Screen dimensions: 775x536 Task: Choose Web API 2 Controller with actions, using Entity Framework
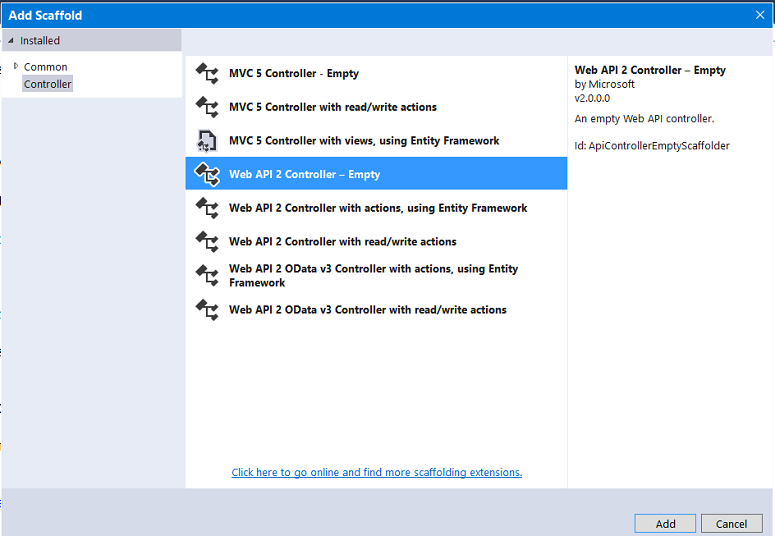tap(376, 208)
